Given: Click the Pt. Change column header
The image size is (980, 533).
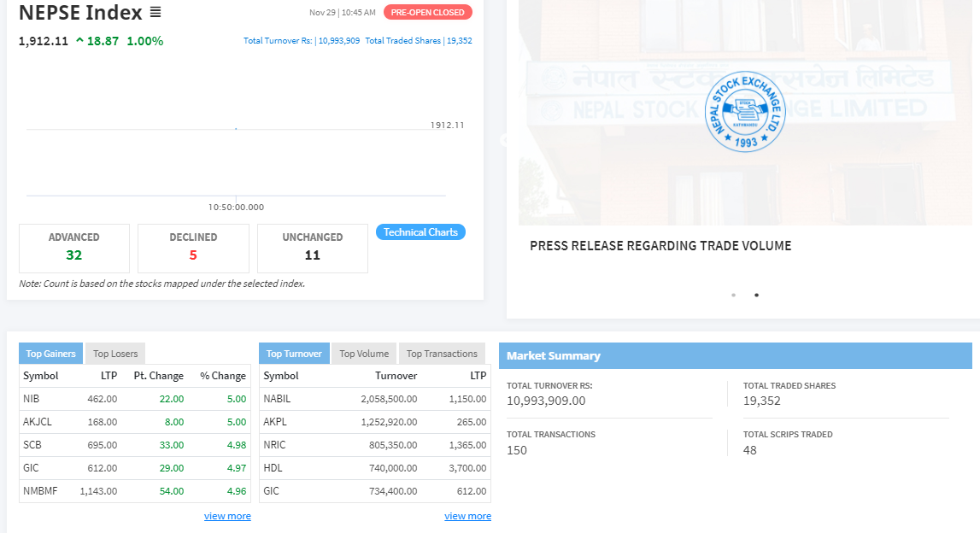Looking at the screenshot, I should 159,376.
